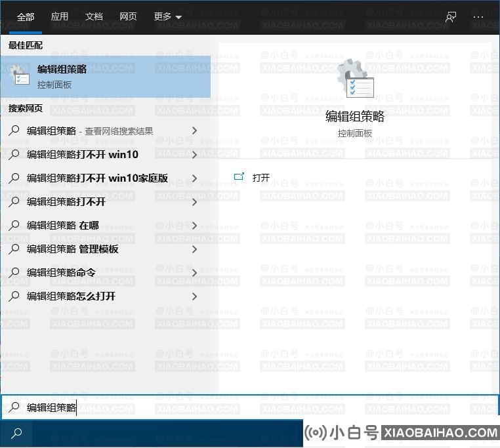Select the 编辑组策略 best match result
500x448 pixels.
coord(106,77)
